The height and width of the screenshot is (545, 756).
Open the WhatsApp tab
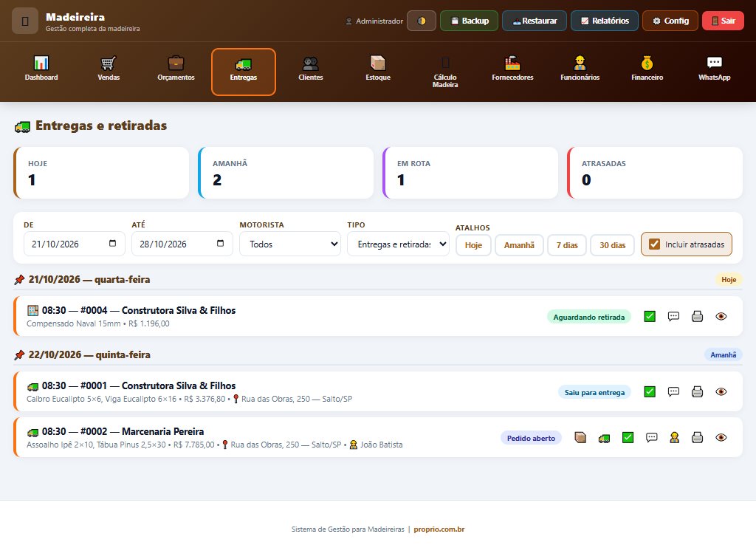tap(714, 72)
